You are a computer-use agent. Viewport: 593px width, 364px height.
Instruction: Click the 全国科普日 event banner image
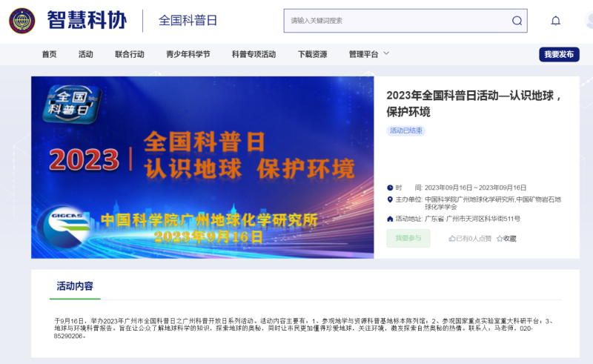point(202,167)
